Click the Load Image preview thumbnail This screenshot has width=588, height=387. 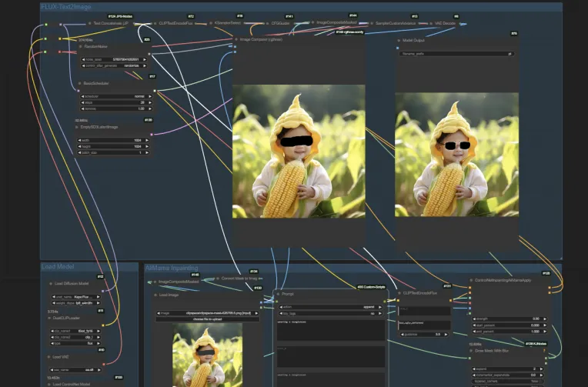point(207,355)
